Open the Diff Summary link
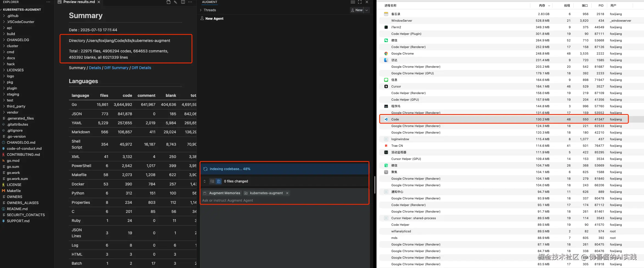Screen dimensions: 644x268 (116, 68)
